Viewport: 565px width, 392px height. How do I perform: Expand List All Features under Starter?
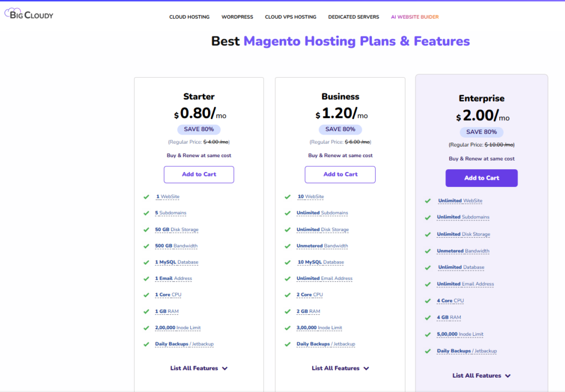click(199, 368)
